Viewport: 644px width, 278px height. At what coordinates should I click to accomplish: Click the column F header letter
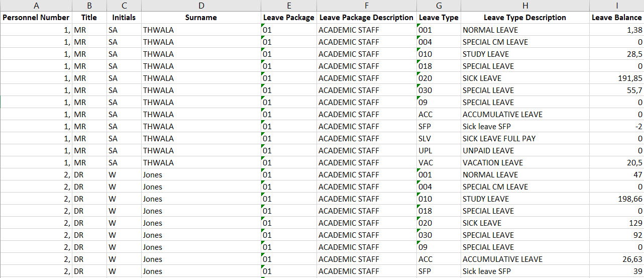[366, 6]
